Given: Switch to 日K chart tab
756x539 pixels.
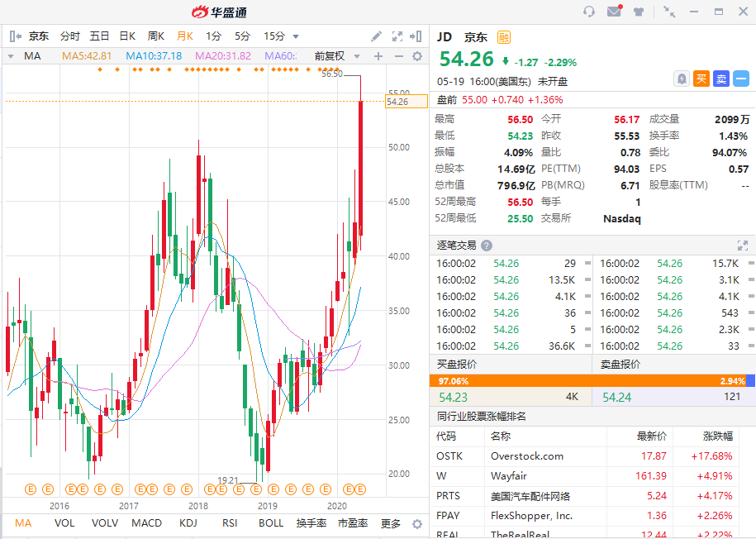Looking at the screenshot, I should click(x=127, y=36).
